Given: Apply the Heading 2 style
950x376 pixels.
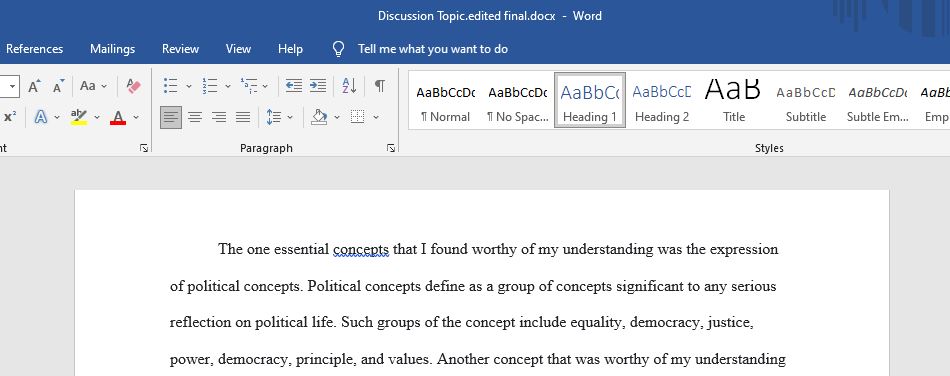Looking at the screenshot, I should coord(662,101).
